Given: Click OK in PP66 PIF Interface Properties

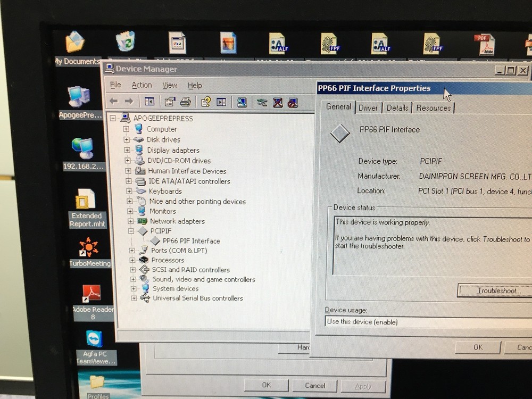Looking at the screenshot, I should click(478, 347).
